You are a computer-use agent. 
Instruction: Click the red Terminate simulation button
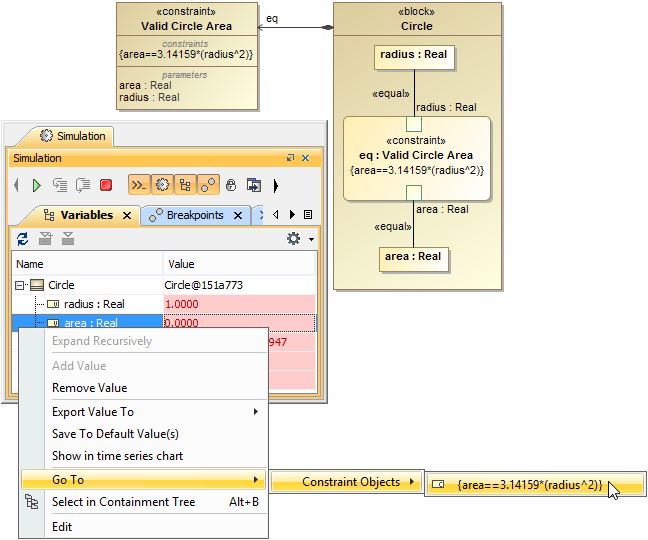[x=106, y=185]
